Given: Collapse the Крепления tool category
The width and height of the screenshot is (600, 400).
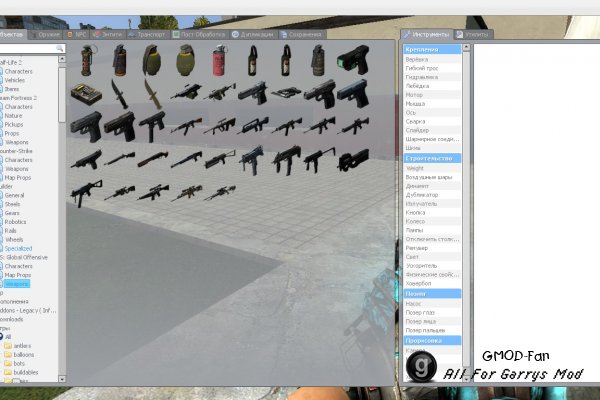Looking at the screenshot, I should pyautogui.click(x=432, y=49).
